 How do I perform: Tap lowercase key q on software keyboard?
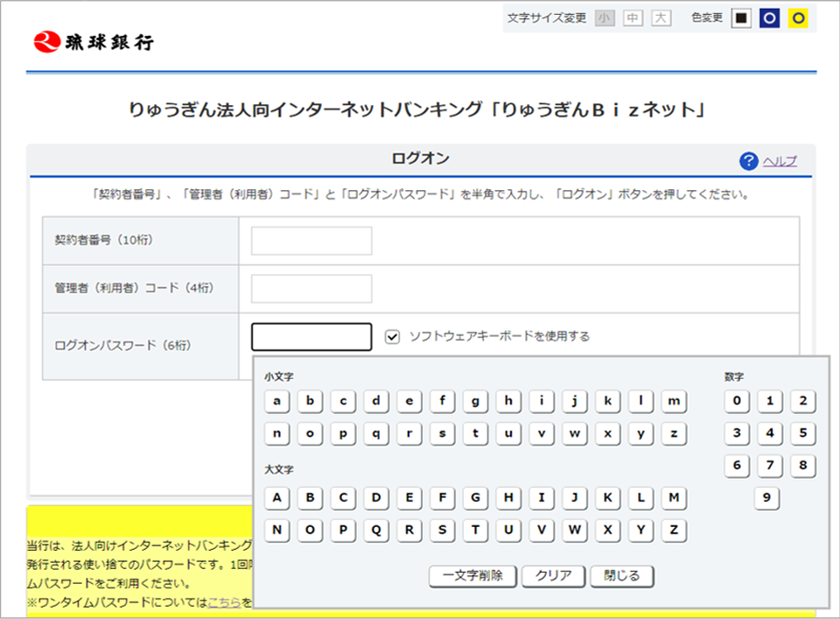click(376, 434)
